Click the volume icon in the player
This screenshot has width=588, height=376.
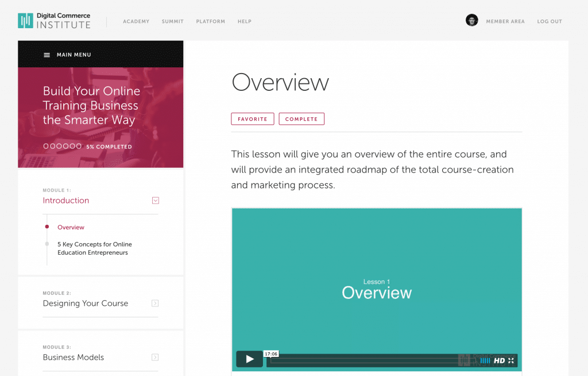pos(485,360)
